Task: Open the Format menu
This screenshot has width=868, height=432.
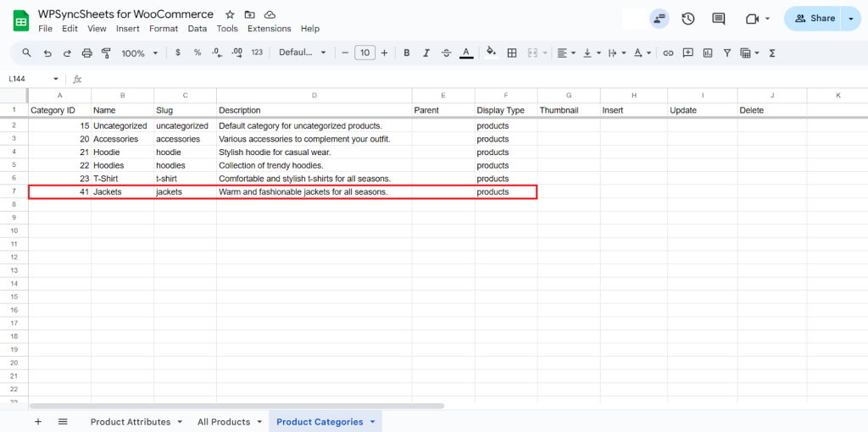Action: pyautogui.click(x=164, y=29)
